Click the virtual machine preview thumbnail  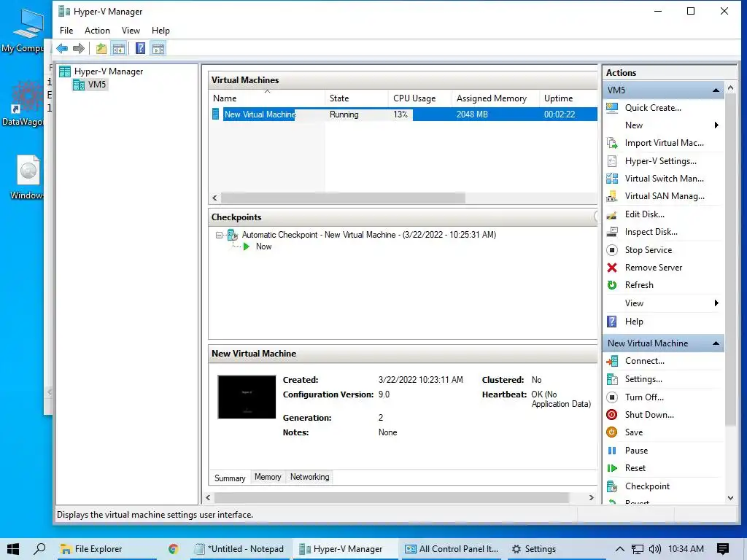(x=247, y=397)
